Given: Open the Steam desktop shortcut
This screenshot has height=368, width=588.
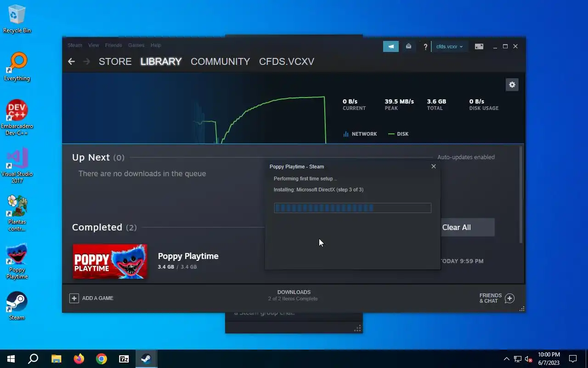Looking at the screenshot, I should (x=17, y=305).
